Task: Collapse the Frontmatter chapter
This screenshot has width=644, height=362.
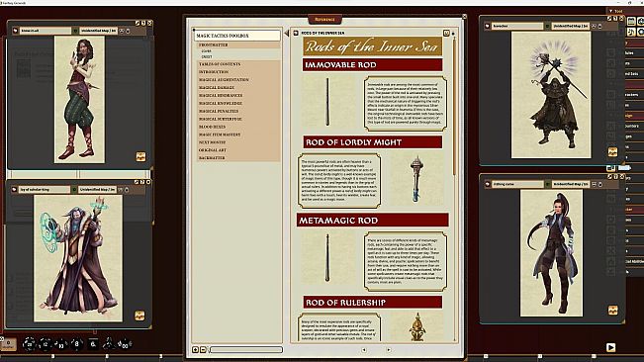Action: 238,45
